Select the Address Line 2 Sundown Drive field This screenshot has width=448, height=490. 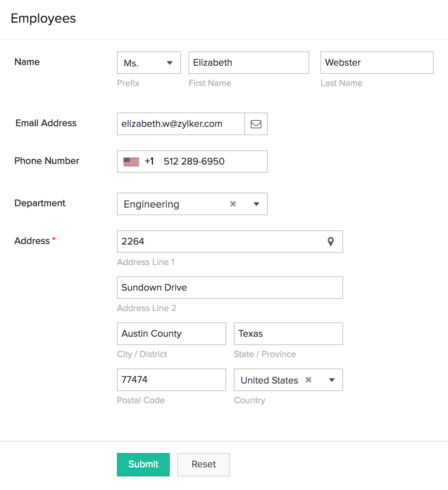pyautogui.click(x=230, y=288)
